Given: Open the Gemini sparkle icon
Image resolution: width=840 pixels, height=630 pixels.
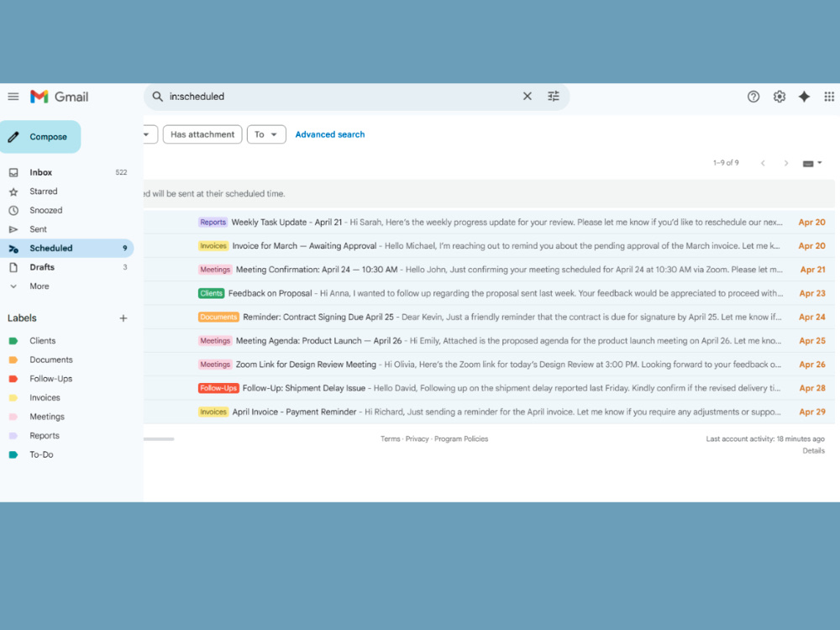Looking at the screenshot, I should point(804,97).
